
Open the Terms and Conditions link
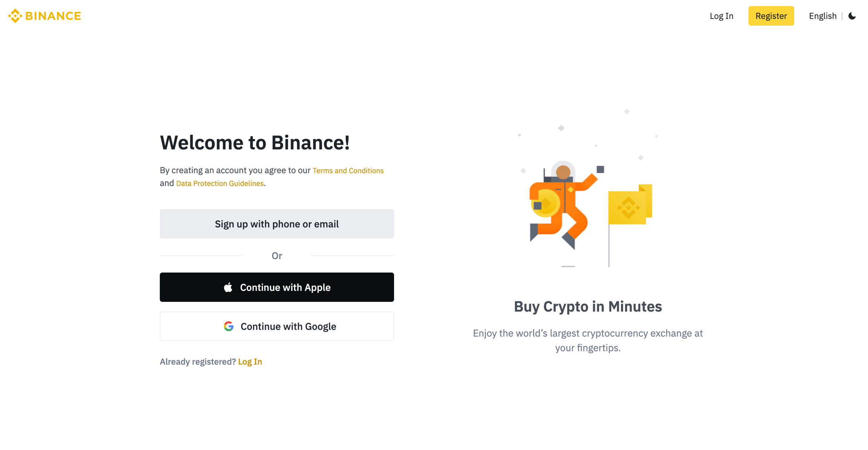[x=348, y=170]
